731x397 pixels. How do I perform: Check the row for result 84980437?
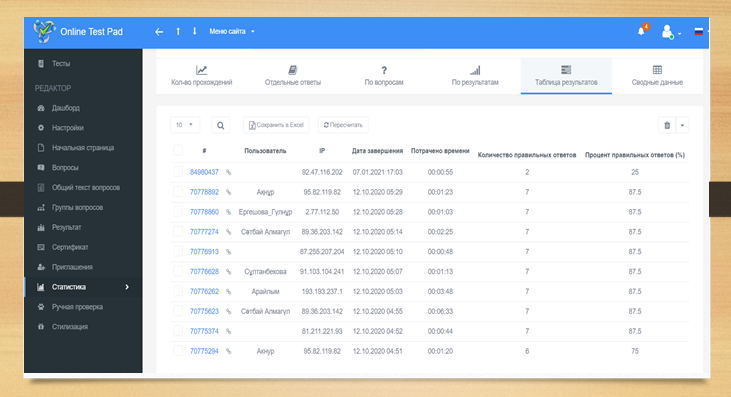[178, 171]
